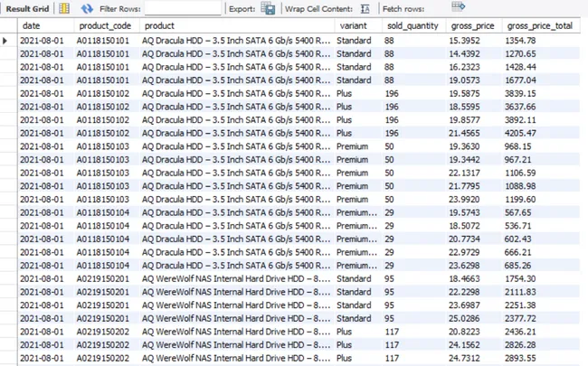The width and height of the screenshot is (588, 366).
Task: Click product_code A0118150103 in the 968.15 row
Action: click(x=103, y=146)
